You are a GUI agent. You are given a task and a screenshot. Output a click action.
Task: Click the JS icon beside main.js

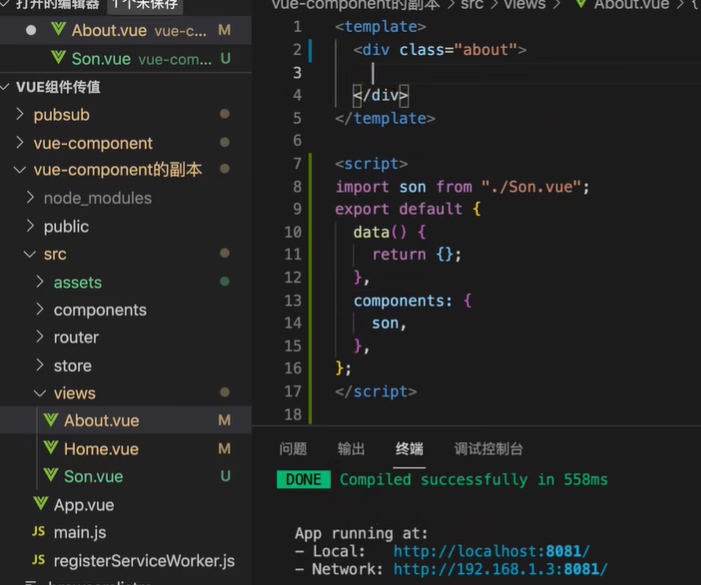[x=38, y=532]
